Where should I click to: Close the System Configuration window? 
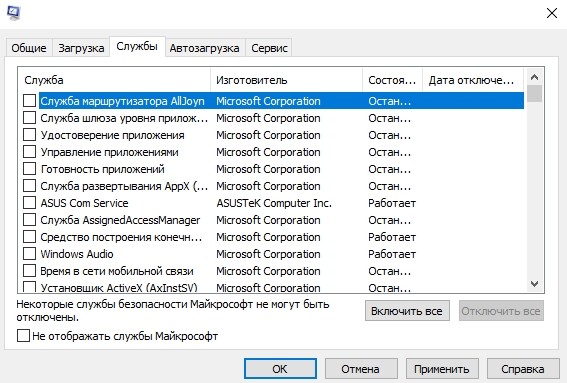coord(551,13)
